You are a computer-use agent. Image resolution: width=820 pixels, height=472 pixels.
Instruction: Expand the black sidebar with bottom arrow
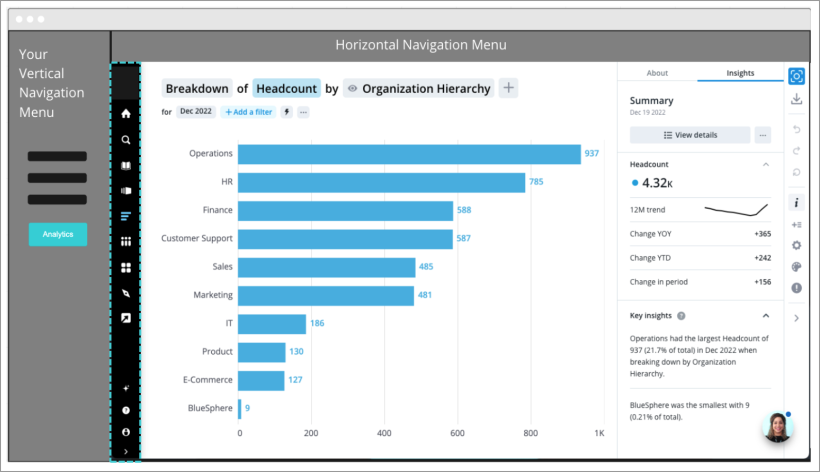(x=126, y=452)
